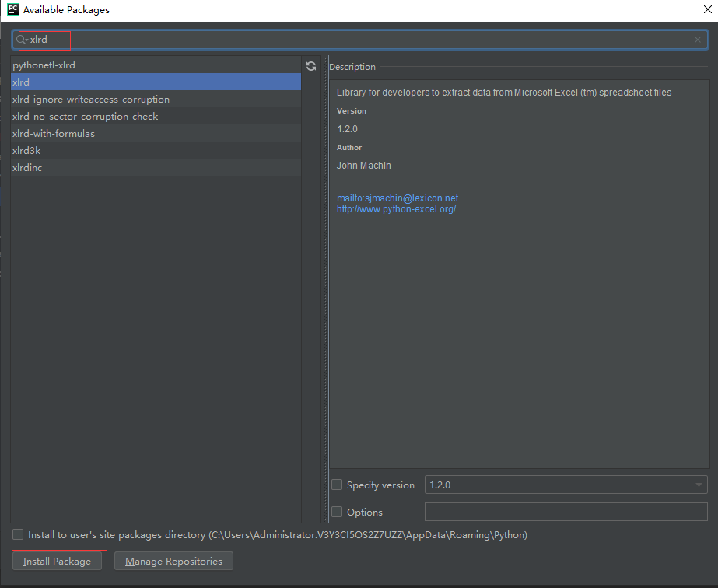Click the refresh package list icon
The image size is (718, 588).
tap(311, 67)
